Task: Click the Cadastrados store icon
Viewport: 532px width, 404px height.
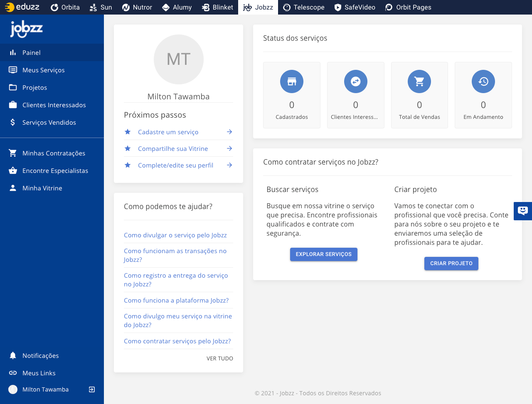Action: point(292,81)
